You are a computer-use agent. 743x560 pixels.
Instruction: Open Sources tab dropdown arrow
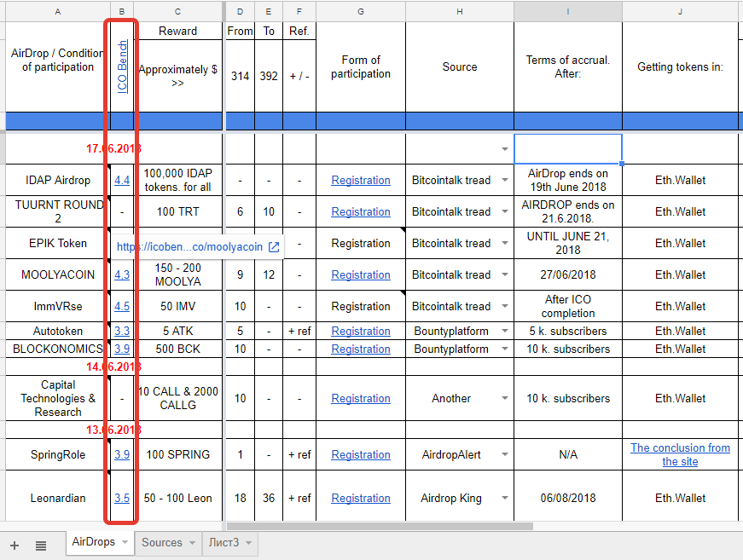pyautogui.click(x=192, y=543)
